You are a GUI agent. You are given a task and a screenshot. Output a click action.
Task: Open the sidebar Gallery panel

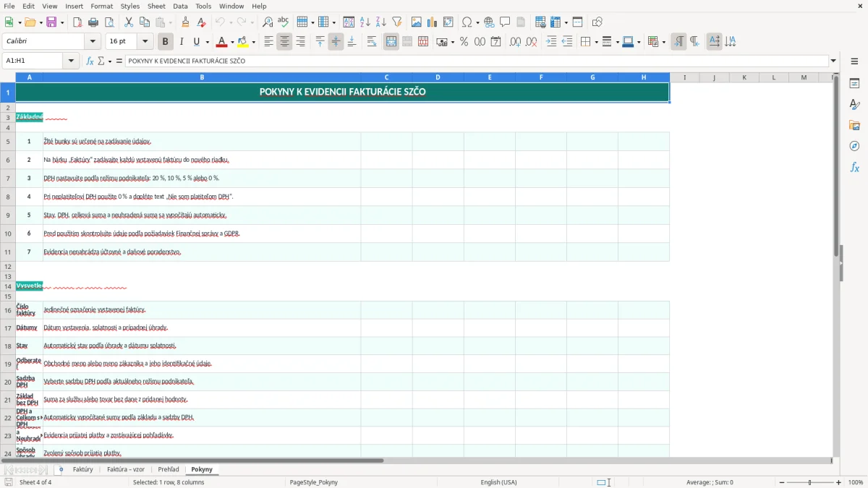(x=854, y=126)
